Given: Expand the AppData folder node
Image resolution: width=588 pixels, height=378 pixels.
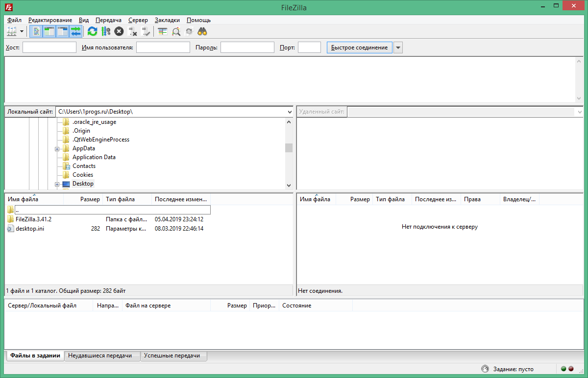Looking at the screenshot, I should point(57,149).
